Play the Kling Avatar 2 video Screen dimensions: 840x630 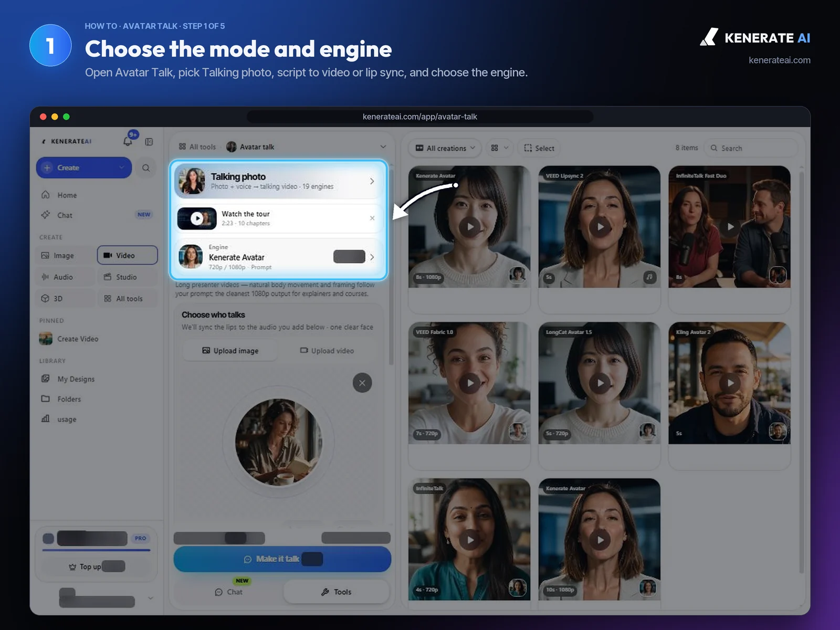tap(730, 383)
